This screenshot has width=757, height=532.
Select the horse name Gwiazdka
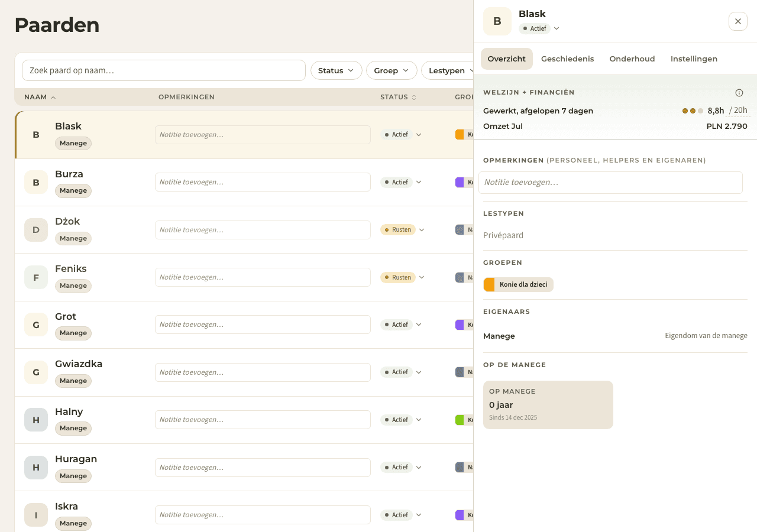(x=79, y=364)
